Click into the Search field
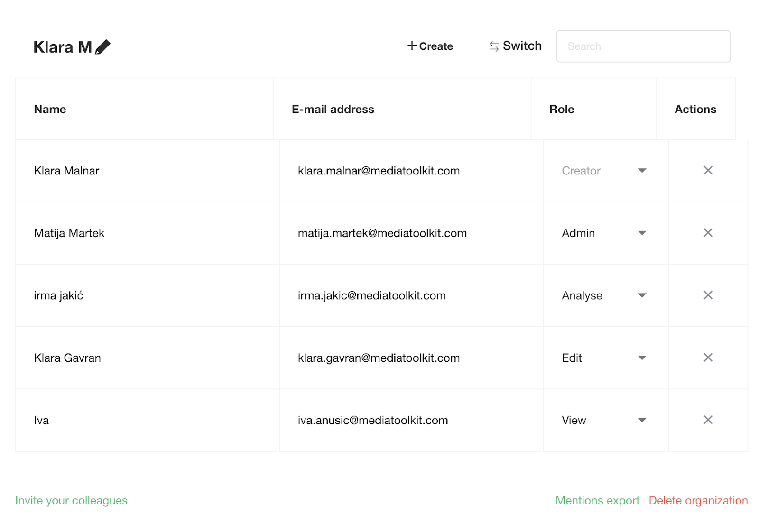Viewport: 759px width, 532px height. [x=643, y=46]
